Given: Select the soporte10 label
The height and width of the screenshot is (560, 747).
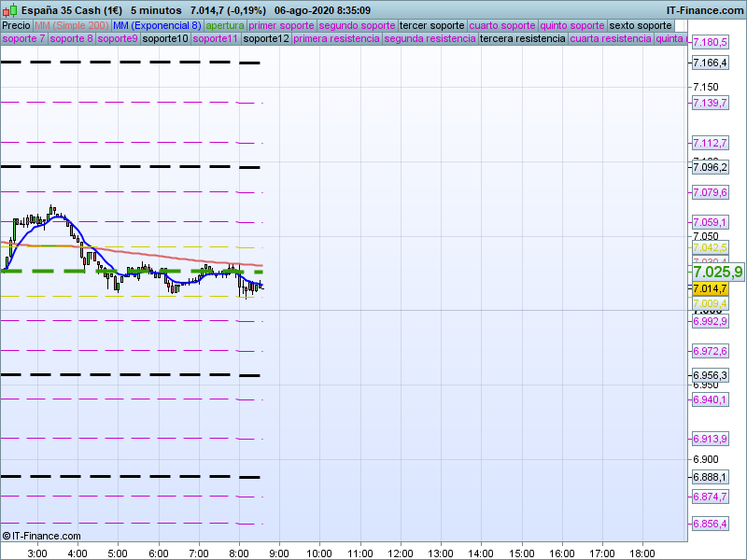Looking at the screenshot, I should coord(165,39).
